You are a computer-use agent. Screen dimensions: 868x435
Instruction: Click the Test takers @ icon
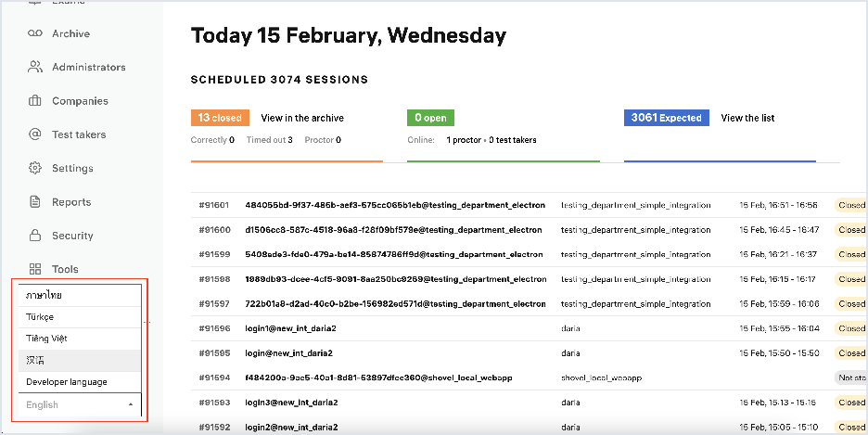(x=35, y=134)
